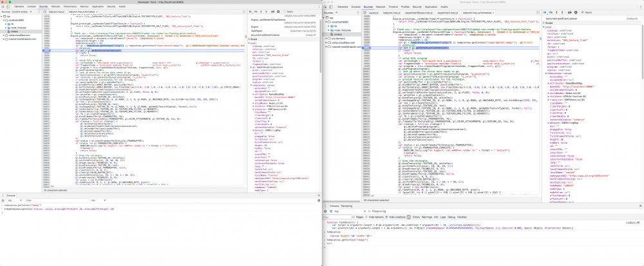Open jquery.js file tab in right DevTools
Image resolution: width=644 pixels, height=266 pixels.
click(x=374, y=13)
